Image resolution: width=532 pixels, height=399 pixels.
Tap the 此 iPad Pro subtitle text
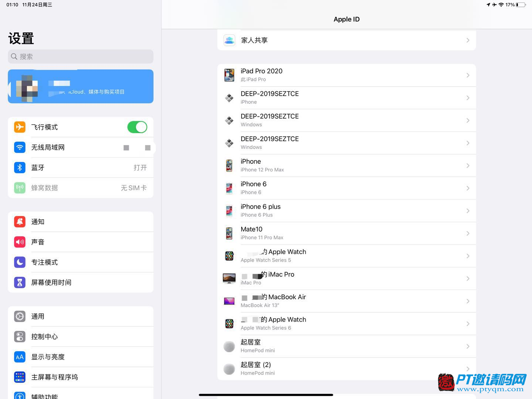pyautogui.click(x=253, y=80)
